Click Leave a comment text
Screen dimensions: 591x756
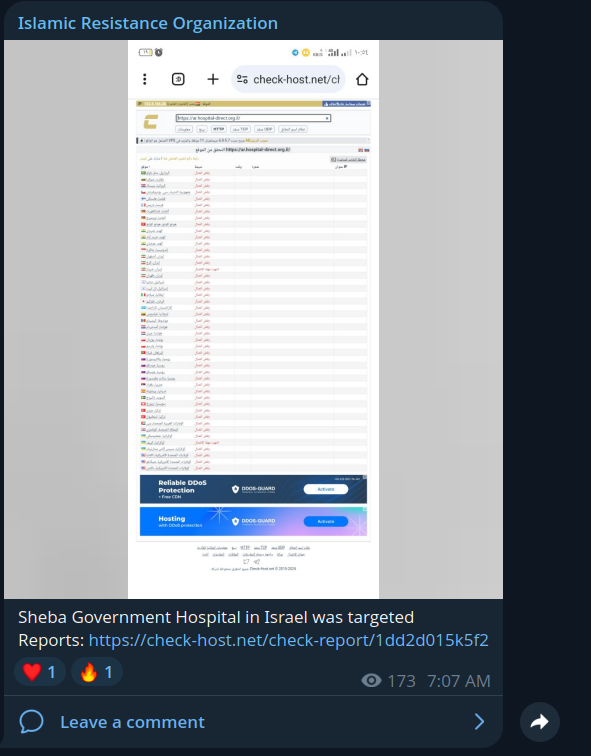coord(133,722)
